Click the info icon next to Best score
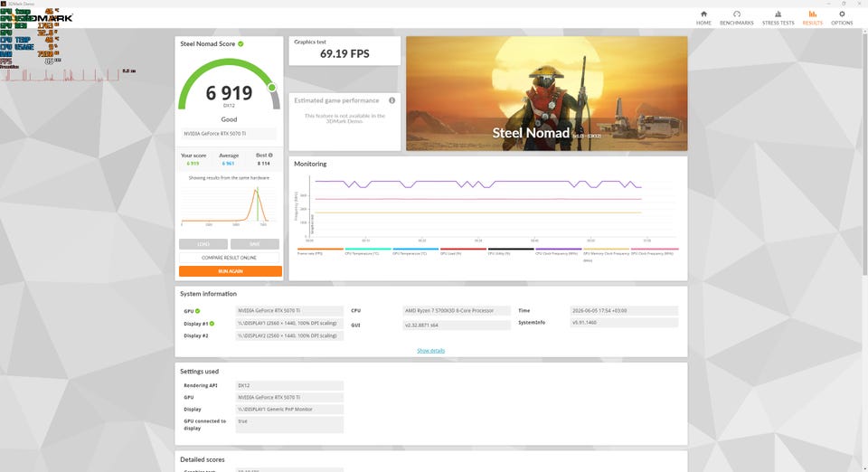 point(270,155)
